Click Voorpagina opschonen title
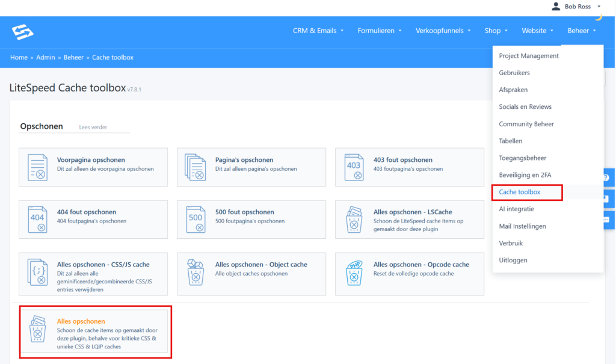The image size is (616, 364). coord(91,159)
